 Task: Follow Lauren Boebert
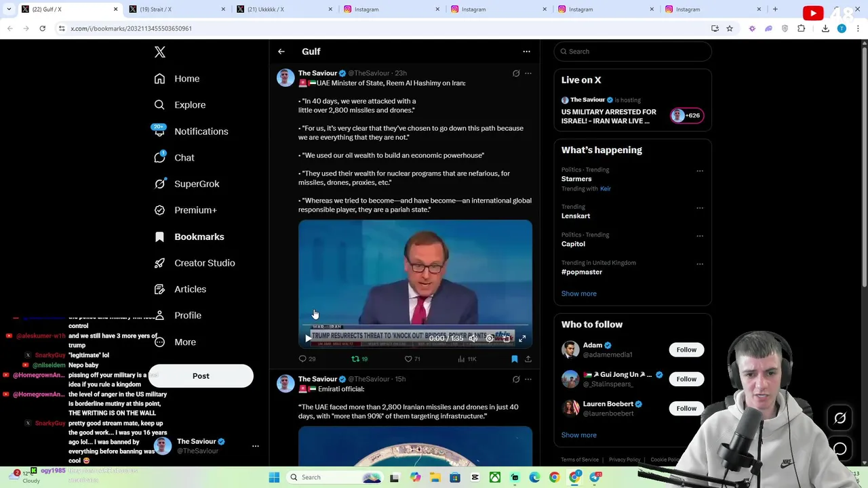pos(686,408)
